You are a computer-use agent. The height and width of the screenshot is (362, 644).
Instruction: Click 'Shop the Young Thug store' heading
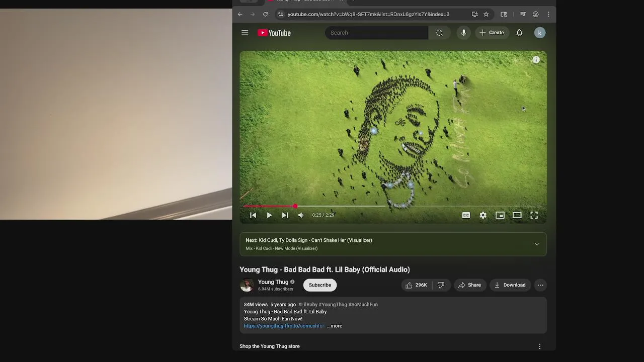click(270, 346)
